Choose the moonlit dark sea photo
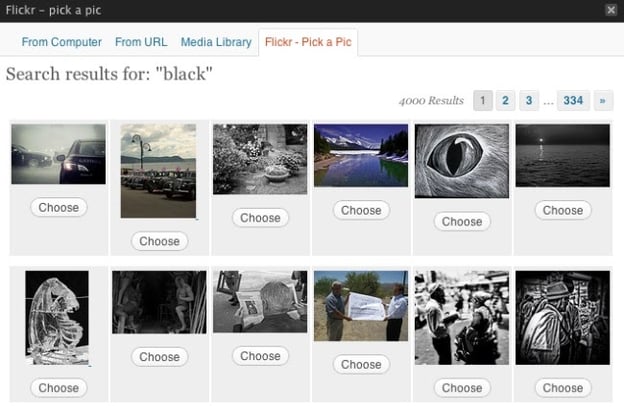 point(563,210)
